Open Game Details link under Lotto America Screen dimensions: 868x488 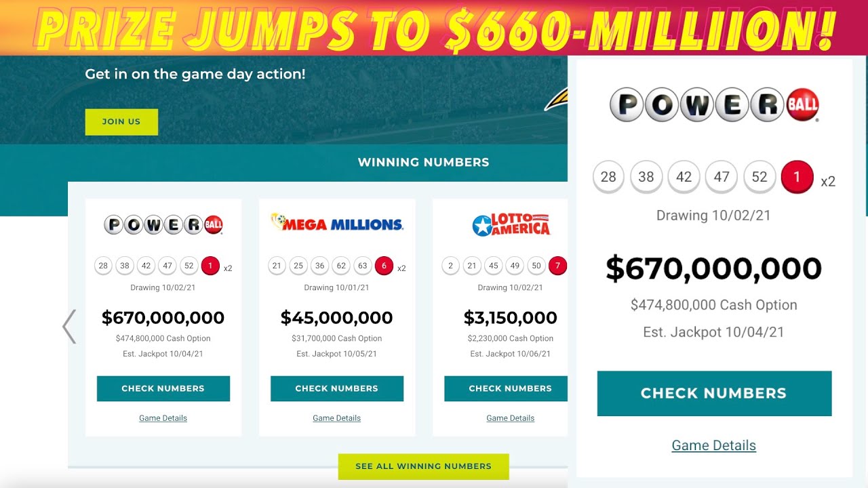tap(511, 418)
